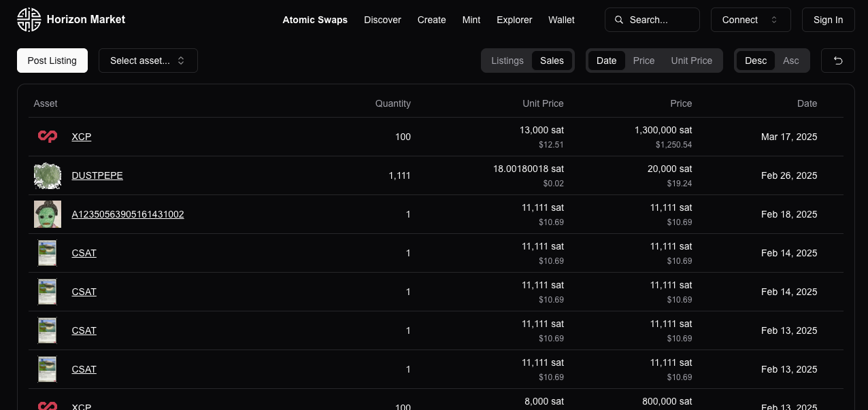Screen dimensions: 868x410
Task: Open the Create nav item
Action: (x=432, y=20)
